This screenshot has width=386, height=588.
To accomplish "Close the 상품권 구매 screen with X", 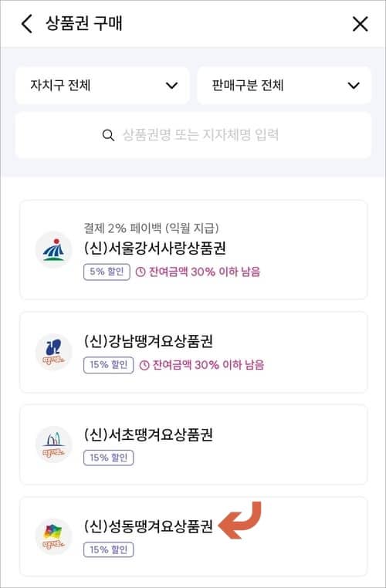I will coord(360,25).
